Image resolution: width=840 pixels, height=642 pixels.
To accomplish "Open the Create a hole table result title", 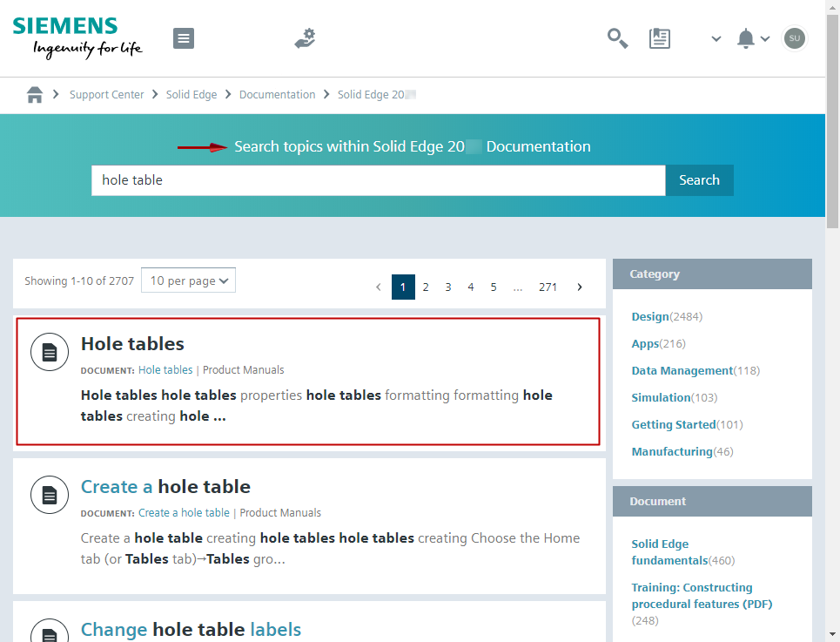I will (165, 487).
